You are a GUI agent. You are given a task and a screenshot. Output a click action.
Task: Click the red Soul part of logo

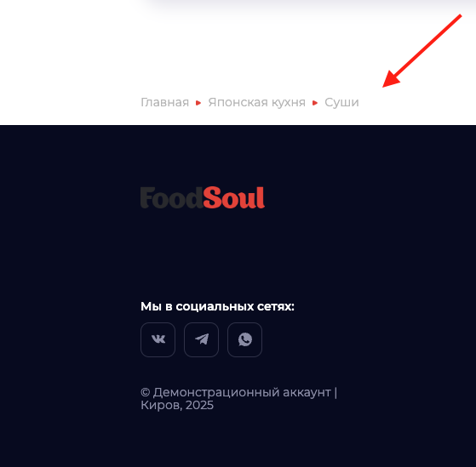[x=234, y=197]
